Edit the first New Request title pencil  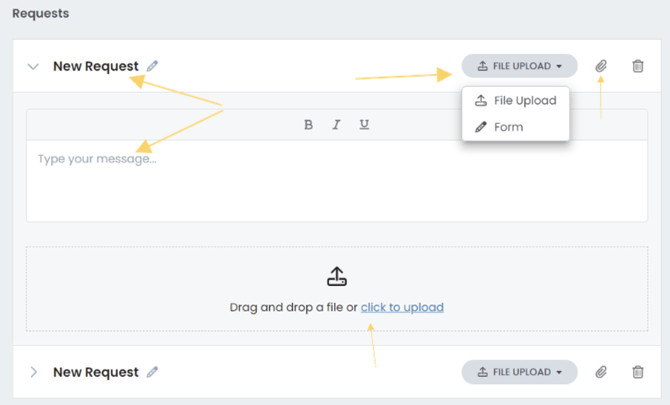pos(153,66)
